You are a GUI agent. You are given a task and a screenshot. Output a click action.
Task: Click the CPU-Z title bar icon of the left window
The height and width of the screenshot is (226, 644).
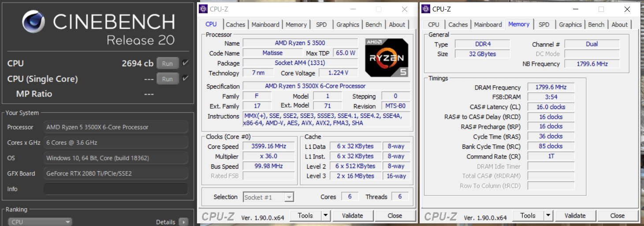click(203, 9)
